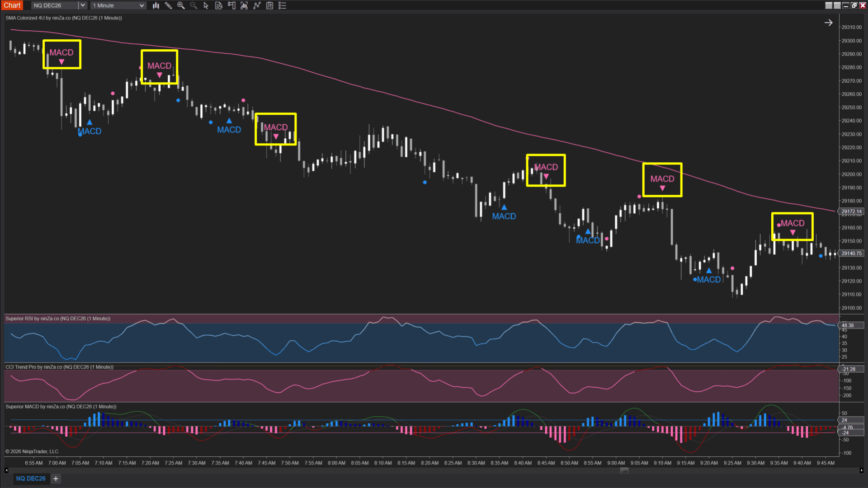This screenshot has width=868, height=488.
Task: Click the © 2026 NinjaTrader, LLC text
Action: [32, 451]
